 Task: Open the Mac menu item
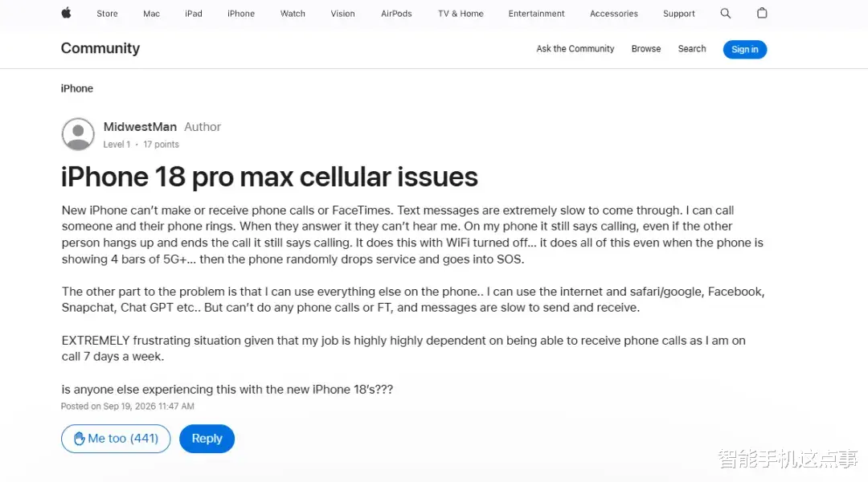pyautogui.click(x=151, y=14)
